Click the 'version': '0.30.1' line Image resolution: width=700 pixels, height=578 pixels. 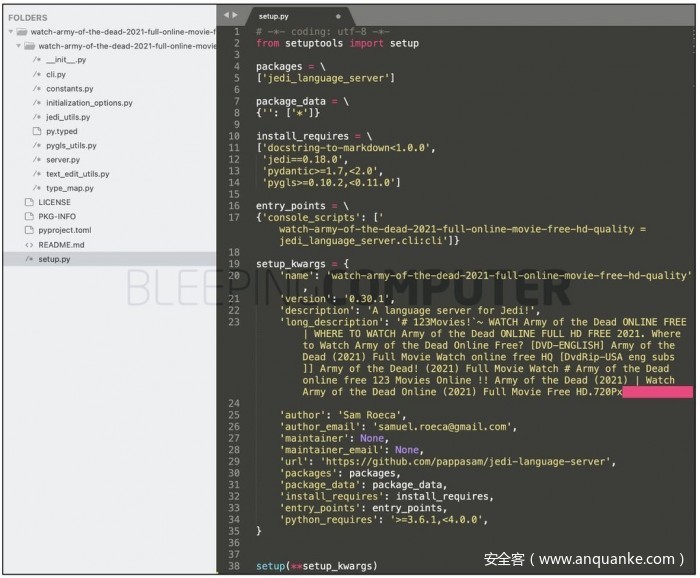click(x=337, y=299)
